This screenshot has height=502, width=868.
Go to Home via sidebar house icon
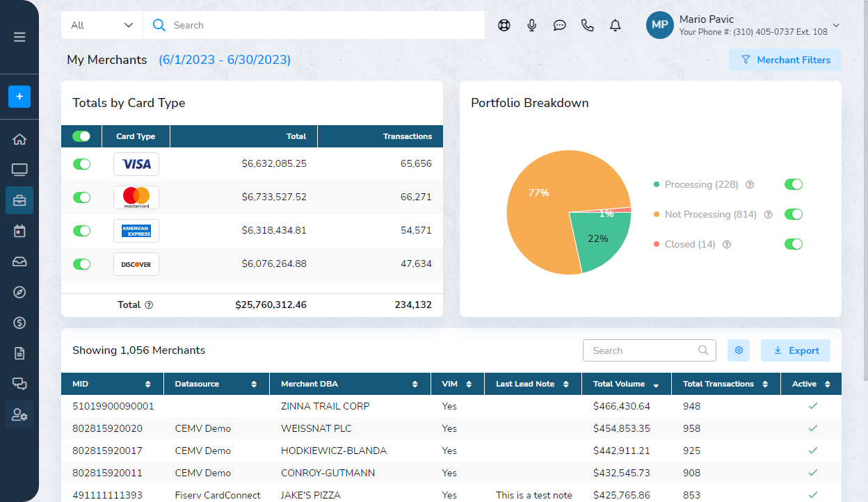coord(19,139)
